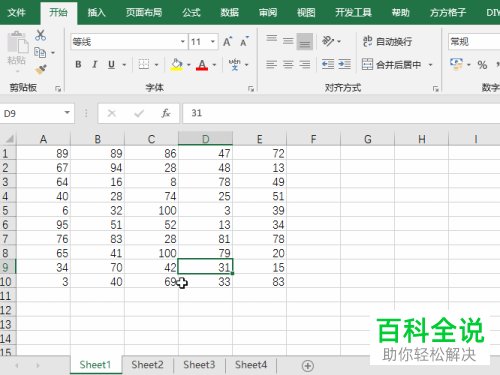Expand the 字体 dialog launcher
Viewport: 500px width, 375px height.
pyautogui.click(x=251, y=89)
